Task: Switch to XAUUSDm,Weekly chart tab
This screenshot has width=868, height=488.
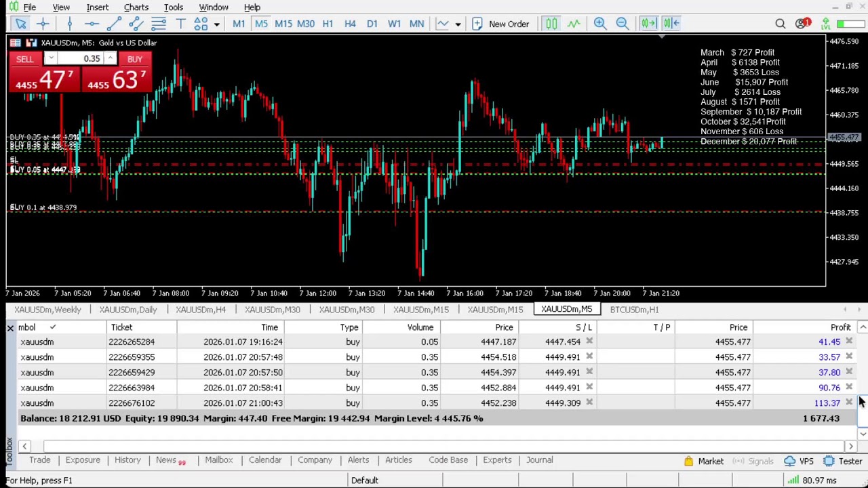Action: click(x=47, y=310)
